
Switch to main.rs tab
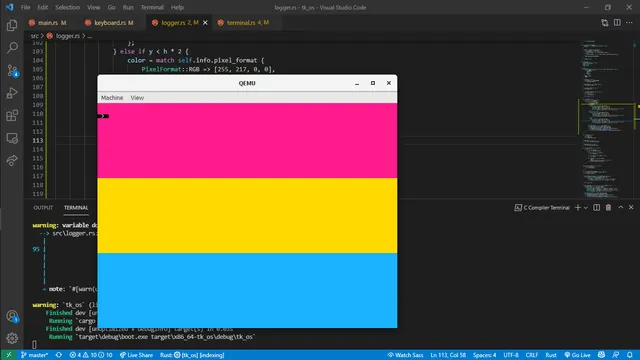(x=47, y=23)
